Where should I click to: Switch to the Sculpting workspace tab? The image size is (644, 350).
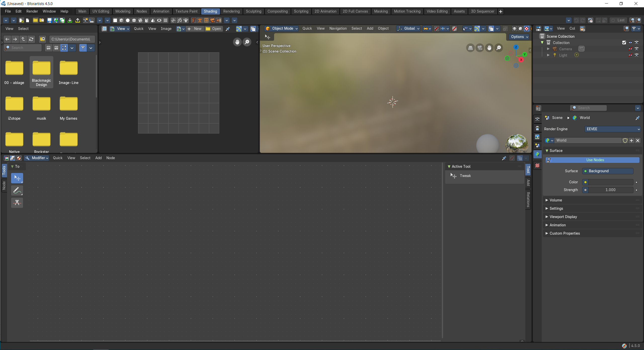[253, 11]
